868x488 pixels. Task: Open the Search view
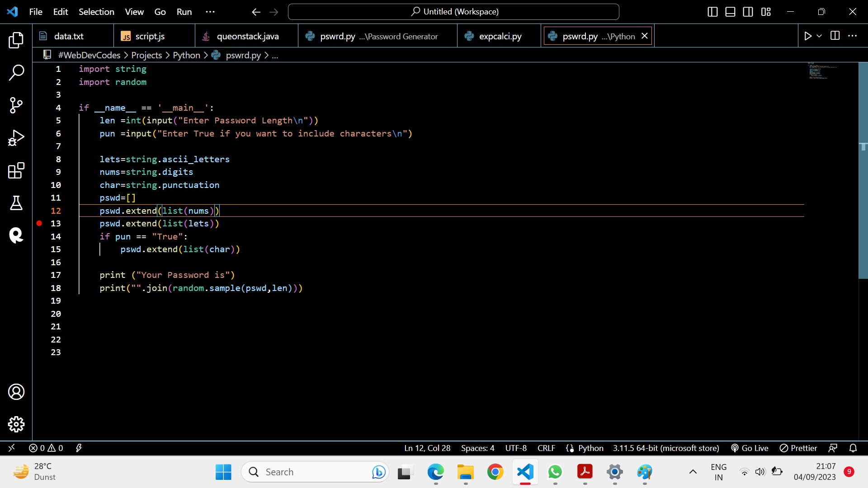16,72
